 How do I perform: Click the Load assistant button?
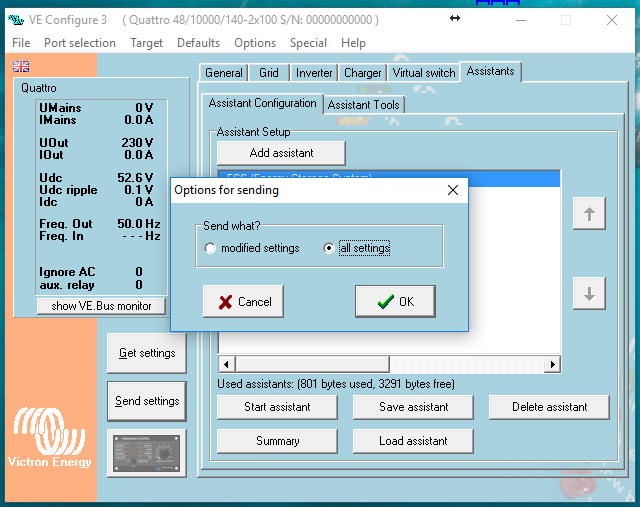coord(413,441)
